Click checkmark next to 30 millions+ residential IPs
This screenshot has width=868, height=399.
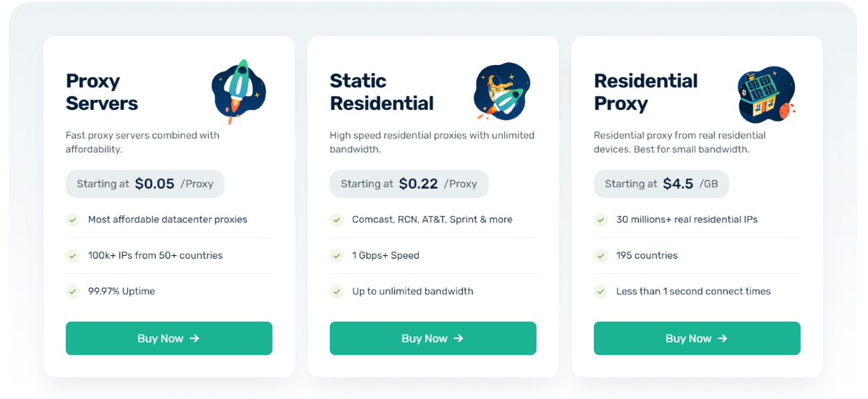pos(600,220)
